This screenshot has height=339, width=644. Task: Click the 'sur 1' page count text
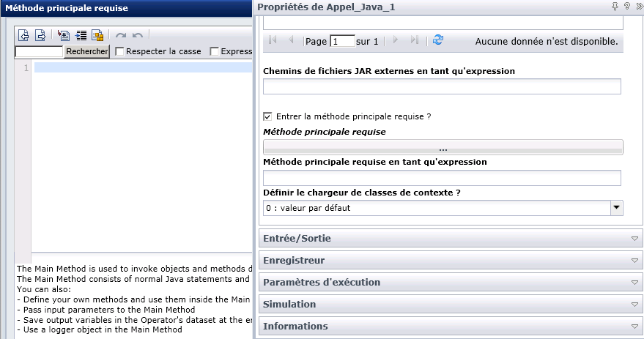(367, 42)
